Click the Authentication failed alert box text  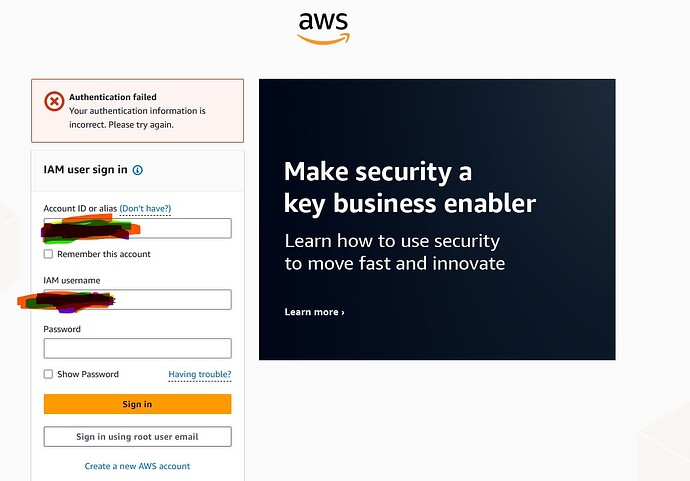[x=137, y=110]
